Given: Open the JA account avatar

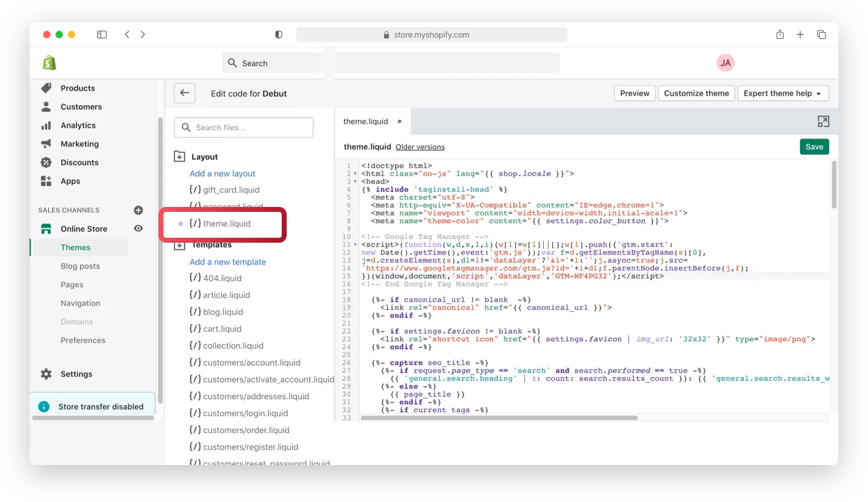Looking at the screenshot, I should 726,63.
